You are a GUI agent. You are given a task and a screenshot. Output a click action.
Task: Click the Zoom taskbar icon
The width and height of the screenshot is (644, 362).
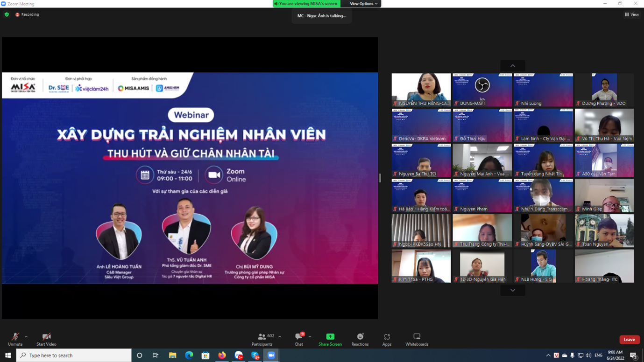point(271,355)
